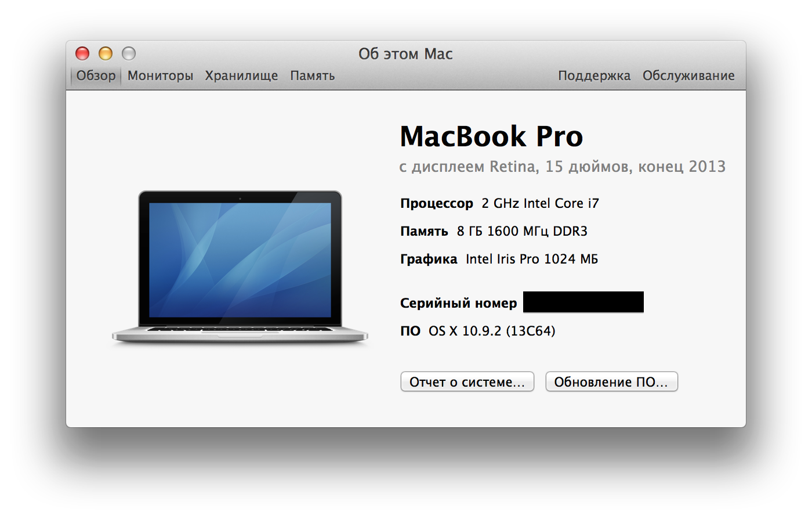Open the Мониторы tab
The width and height of the screenshot is (812, 519).
(x=160, y=76)
